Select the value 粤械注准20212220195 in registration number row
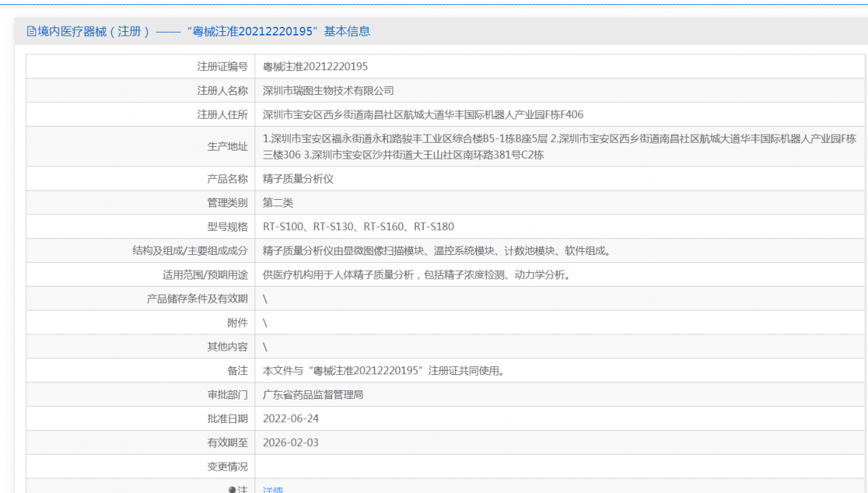Screen dimensions: 868x493 pyautogui.click(x=315, y=67)
